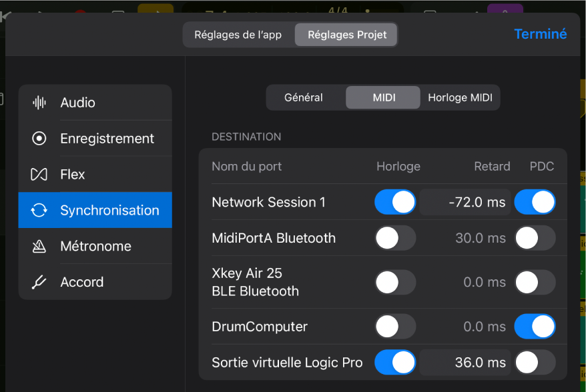Switch to the Horloge MIDI tab
Image resolution: width=586 pixels, height=392 pixels.
coord(459,97)
